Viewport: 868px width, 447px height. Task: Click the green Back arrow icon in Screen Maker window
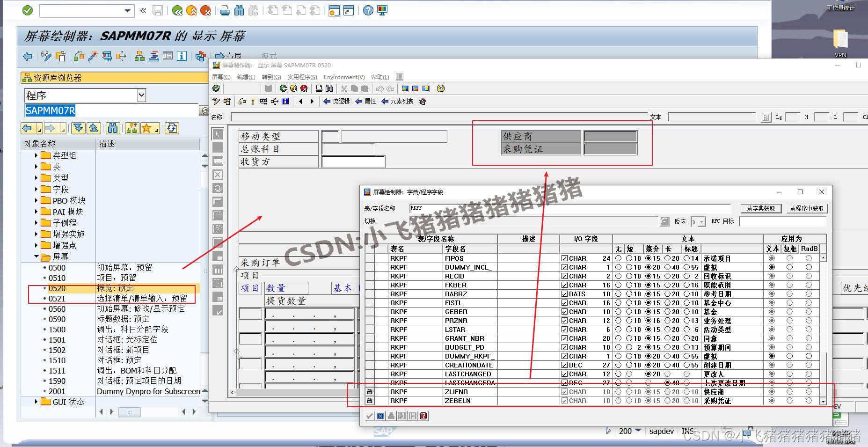coord(284,88)
